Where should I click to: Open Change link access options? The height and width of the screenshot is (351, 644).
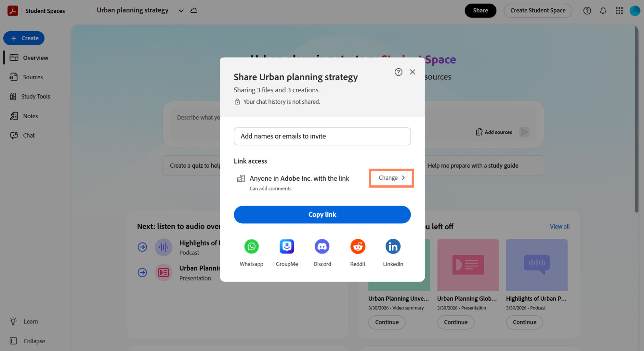click(x=391, y=178)
